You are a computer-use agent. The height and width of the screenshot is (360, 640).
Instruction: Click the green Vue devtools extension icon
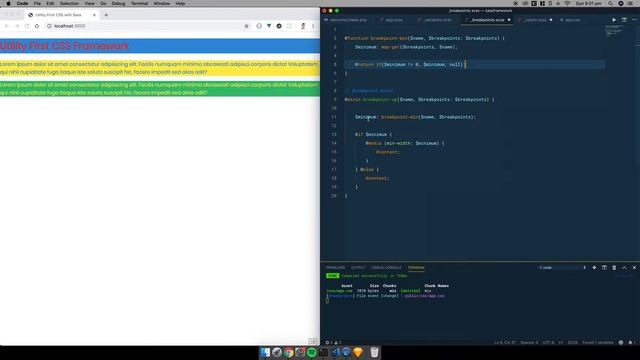pyautogui.click(x=269, y=26)
